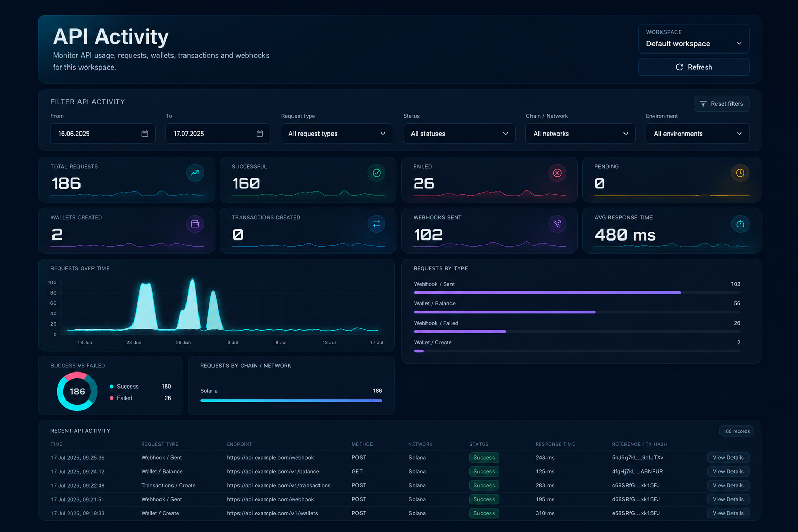798x532 pixels.
Task: Expand the Status filter dropdown
Action: coord(459,134)
